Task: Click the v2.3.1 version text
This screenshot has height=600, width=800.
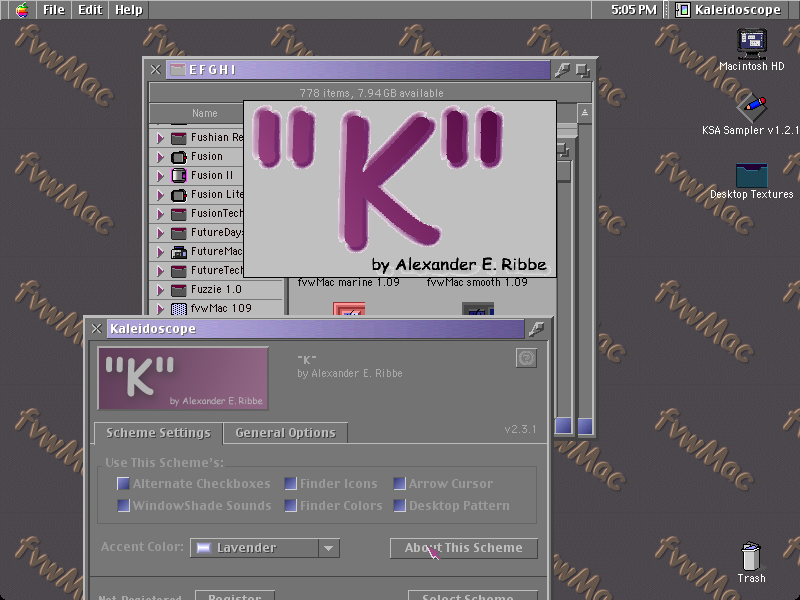Action: 520,429
